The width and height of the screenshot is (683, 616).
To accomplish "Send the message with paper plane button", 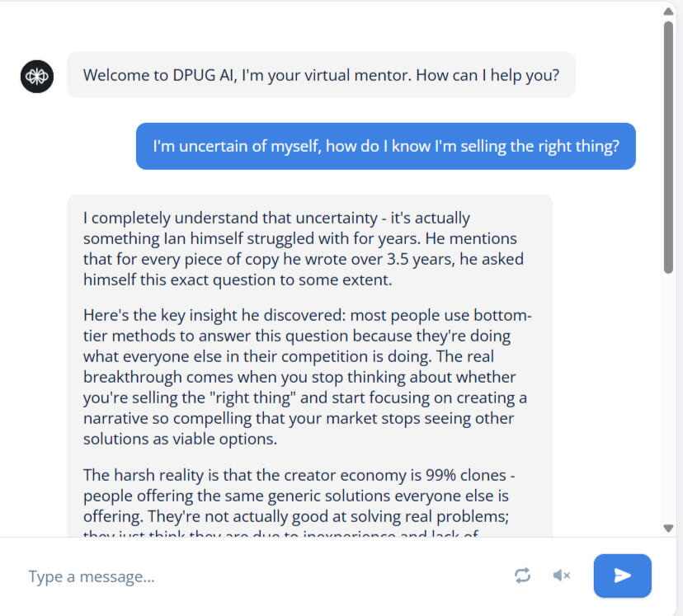I will [622, 576].
